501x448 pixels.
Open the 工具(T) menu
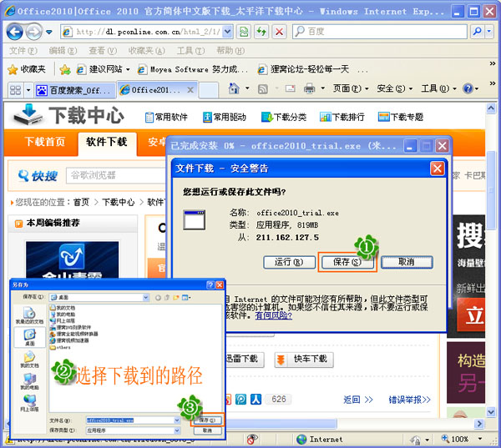click(x=190, y=50)
